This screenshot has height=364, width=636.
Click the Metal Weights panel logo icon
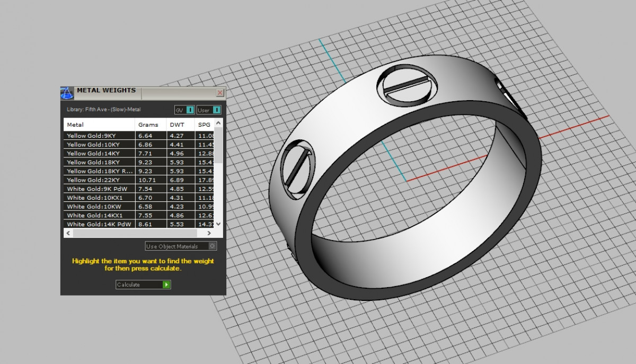click(67, 93)
